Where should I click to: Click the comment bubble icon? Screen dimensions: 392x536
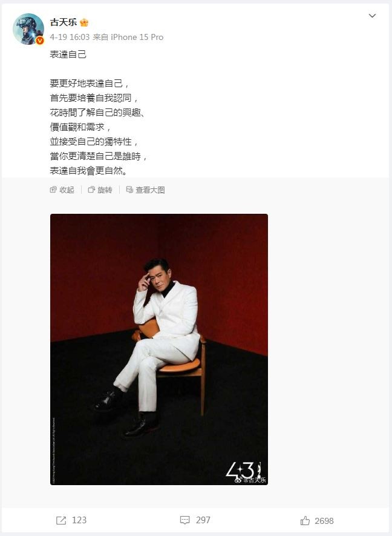click(x=185, y=520)
